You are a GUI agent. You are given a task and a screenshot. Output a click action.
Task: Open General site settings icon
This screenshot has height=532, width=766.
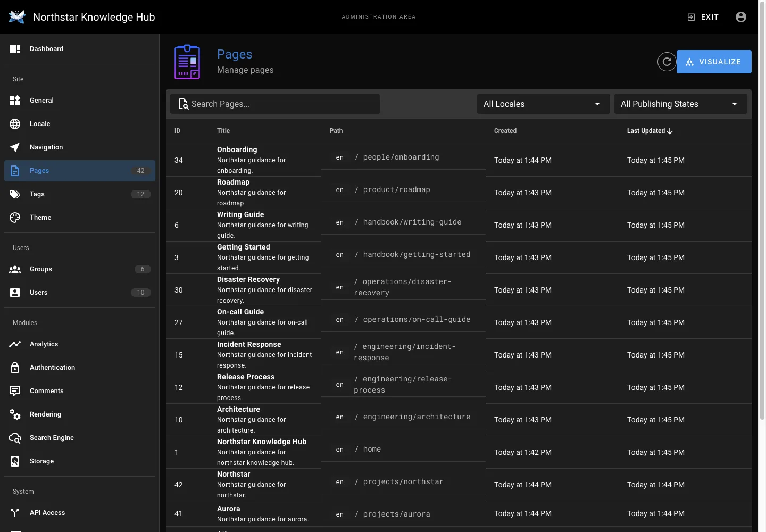click(15, 101)
